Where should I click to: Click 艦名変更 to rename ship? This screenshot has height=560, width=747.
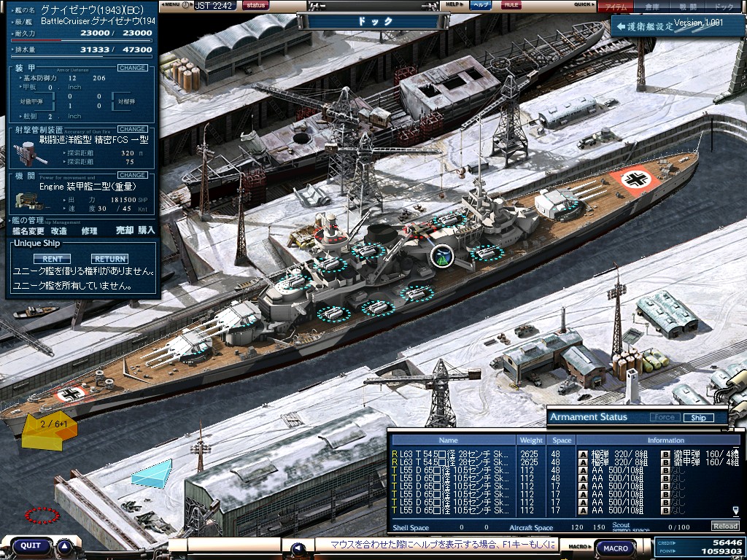pos(28,231)
